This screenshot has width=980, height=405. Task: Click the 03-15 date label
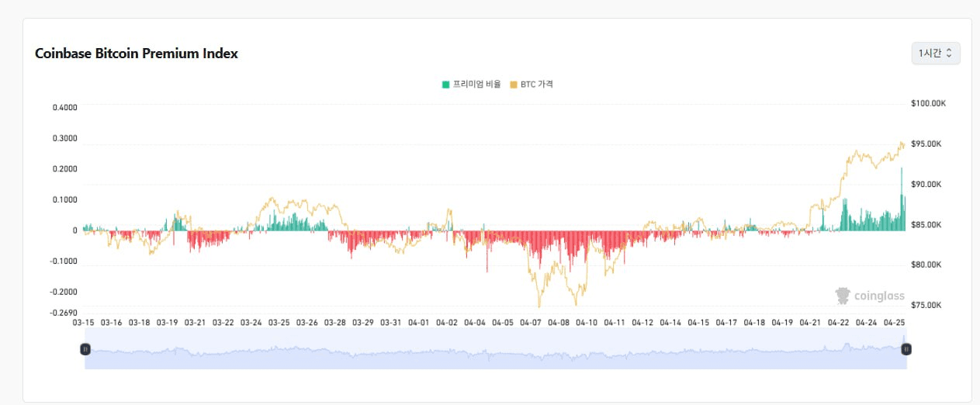(x=84, y=322)
